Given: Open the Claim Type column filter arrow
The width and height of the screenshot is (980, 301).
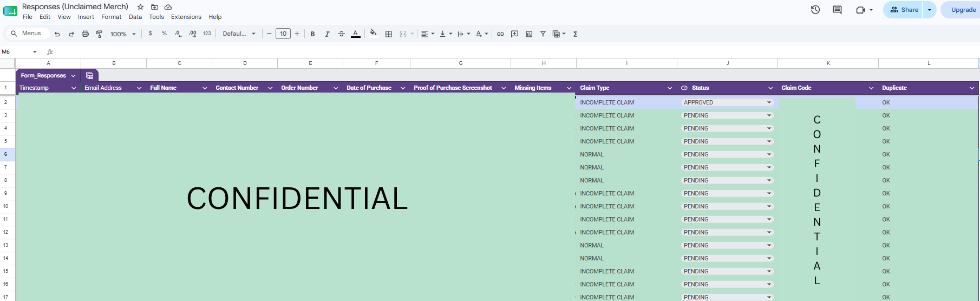Looking at the screenshot, I should pos(670,88).
